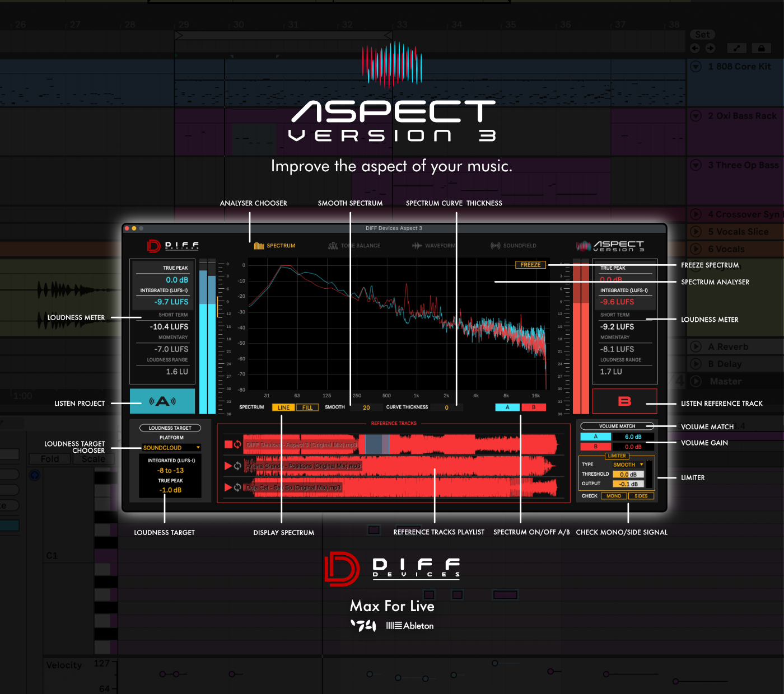This screenshot has width=784, height=694.
Task: Click the previous locator arrow beside Set
Action: tap(695, 48)
